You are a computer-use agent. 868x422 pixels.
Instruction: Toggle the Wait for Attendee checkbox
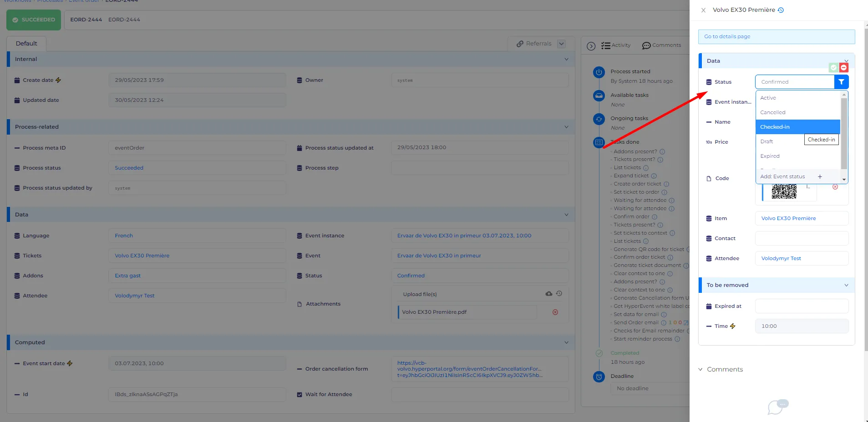click(x=299, y=395)
